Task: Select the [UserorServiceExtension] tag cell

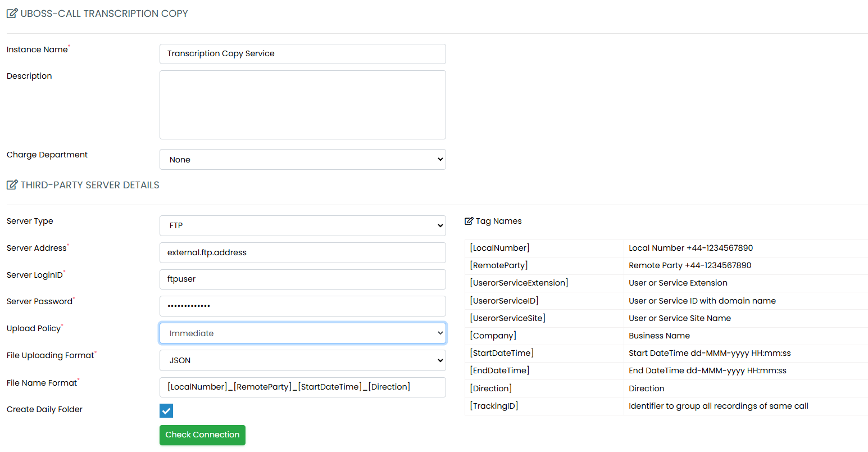Action: (544, 283)
